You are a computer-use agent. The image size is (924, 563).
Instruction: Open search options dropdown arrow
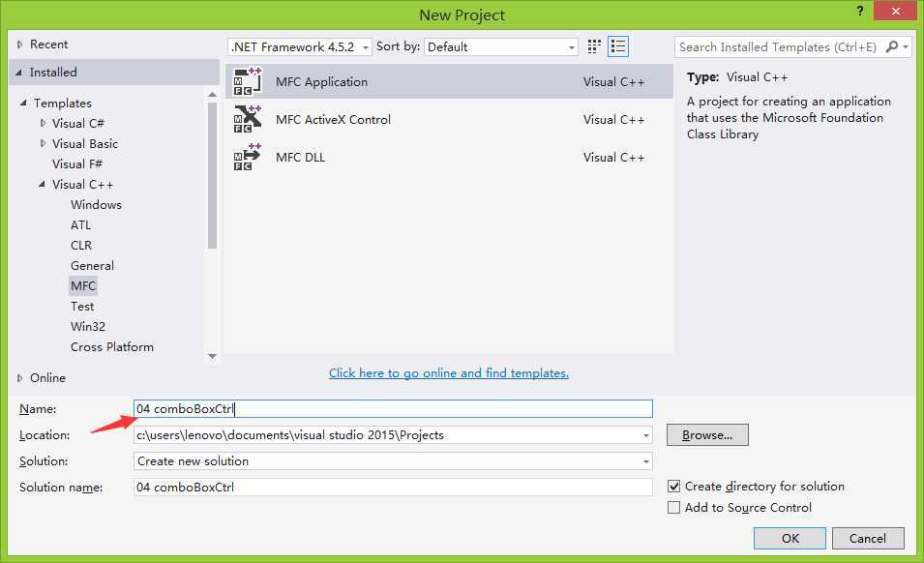click(x=906, y=46)
